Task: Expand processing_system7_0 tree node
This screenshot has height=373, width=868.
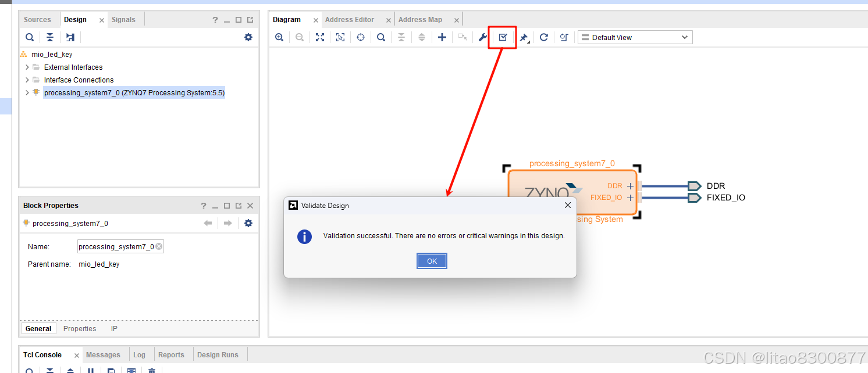Action: pyautogui.click(x=27, y=93)
